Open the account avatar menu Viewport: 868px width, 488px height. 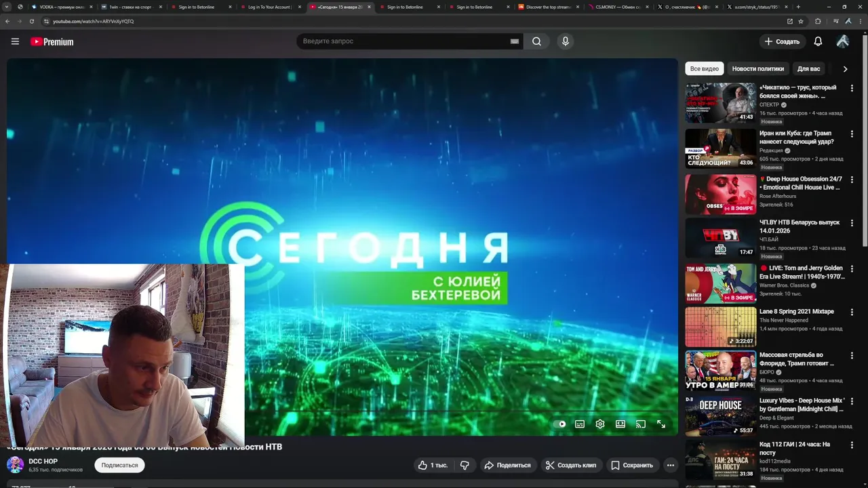[843, 41]
